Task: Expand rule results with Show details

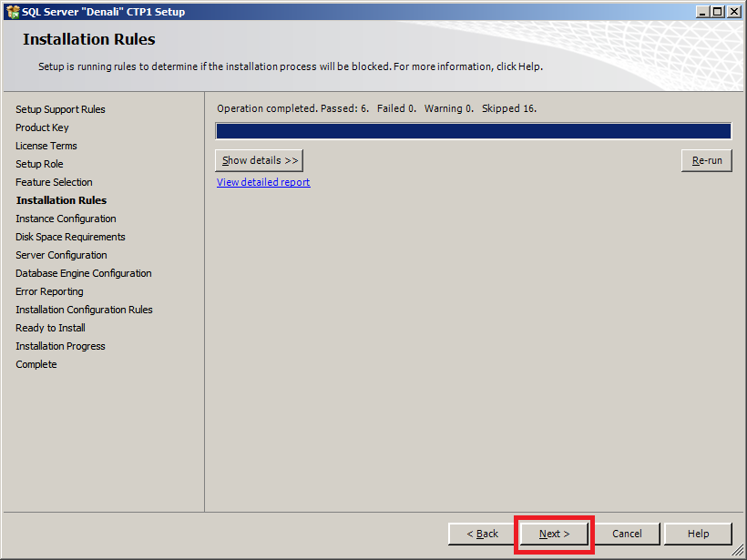Action: pyautogui.click(x=259, y=160)
